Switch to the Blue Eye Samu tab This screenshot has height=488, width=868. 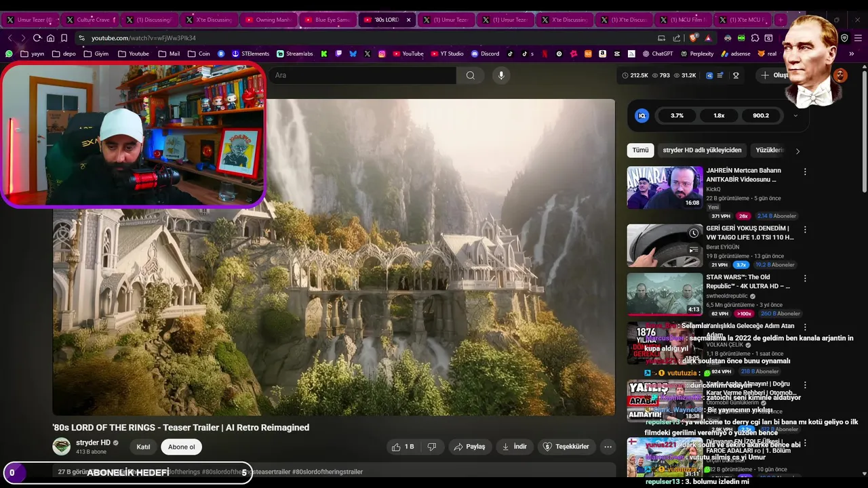click(x=327, y=20)
